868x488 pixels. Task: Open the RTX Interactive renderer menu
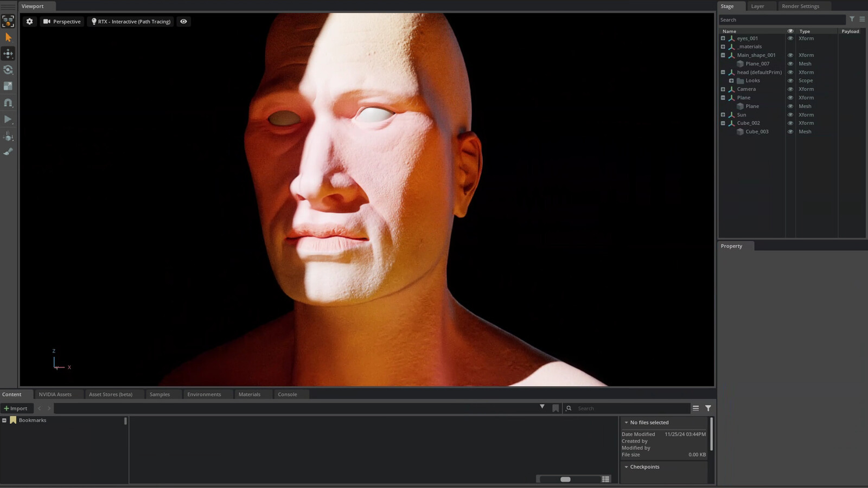pos(131,22)
